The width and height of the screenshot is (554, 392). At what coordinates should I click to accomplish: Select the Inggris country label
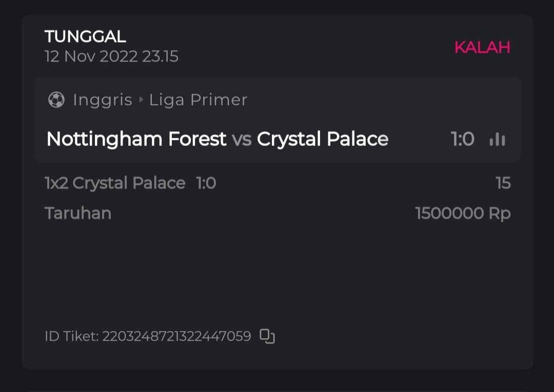pyautogui.click(x=103, y=100)
